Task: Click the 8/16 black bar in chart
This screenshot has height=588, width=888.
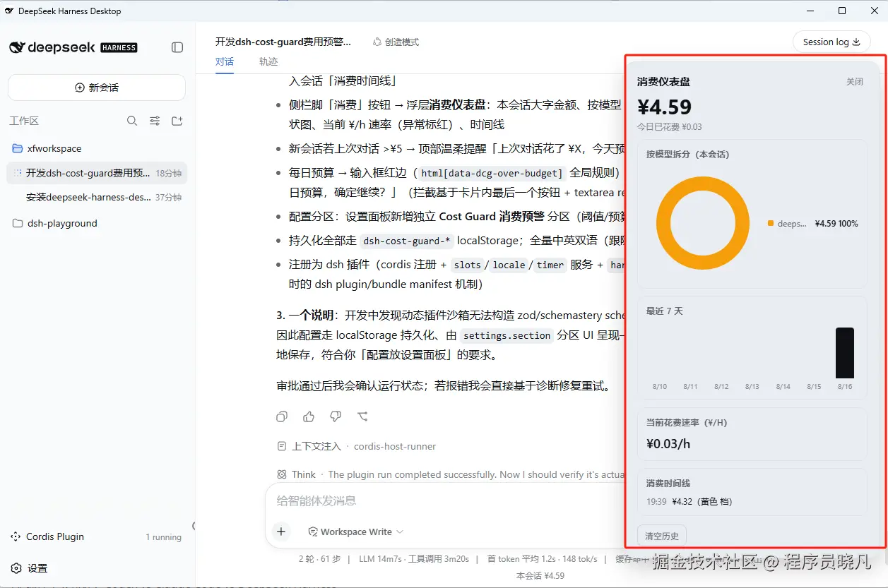Action: 845,353
